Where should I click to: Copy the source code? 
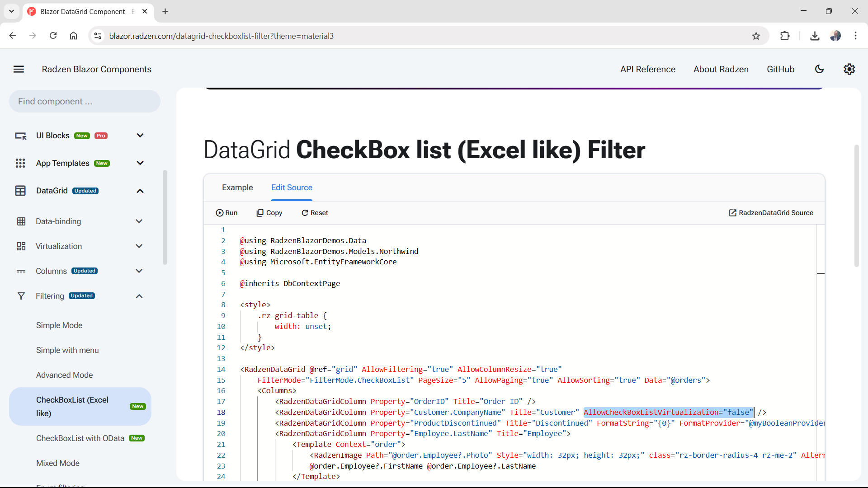[269, 213]
